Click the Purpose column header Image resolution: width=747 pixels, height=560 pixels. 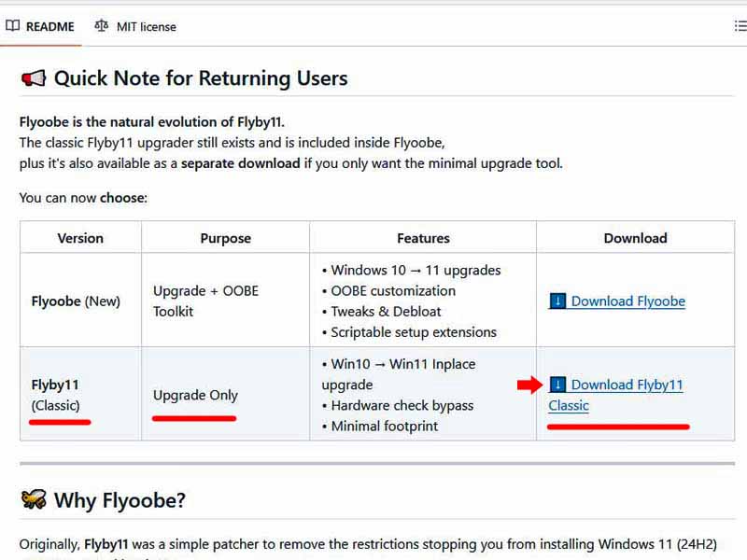click(225, 238)
